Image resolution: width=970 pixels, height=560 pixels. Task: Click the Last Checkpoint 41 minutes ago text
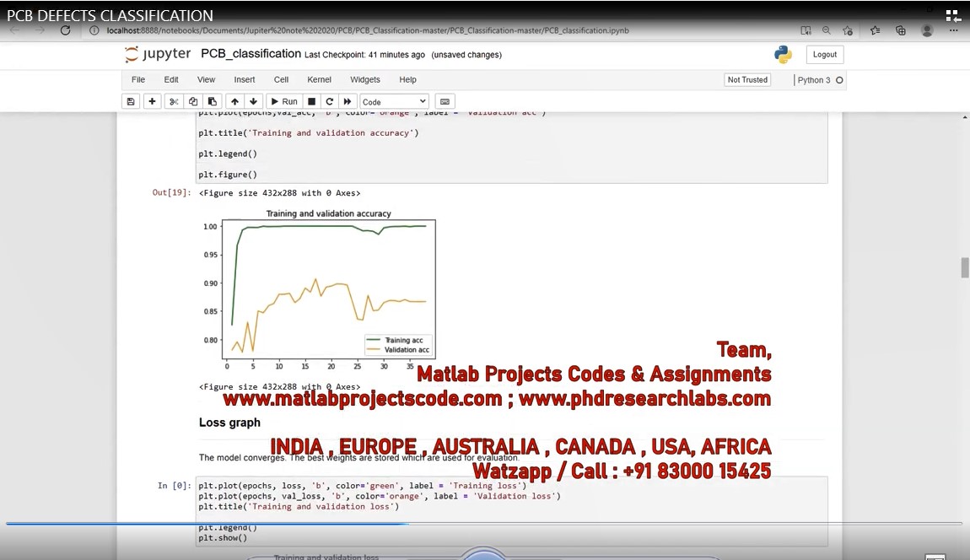tap(364, 55)
